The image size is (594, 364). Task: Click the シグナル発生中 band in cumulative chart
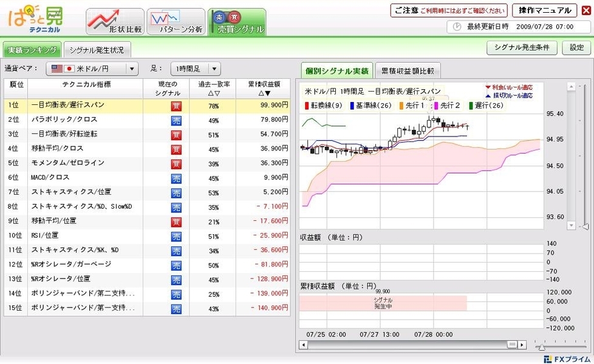[x=383, y=303]
